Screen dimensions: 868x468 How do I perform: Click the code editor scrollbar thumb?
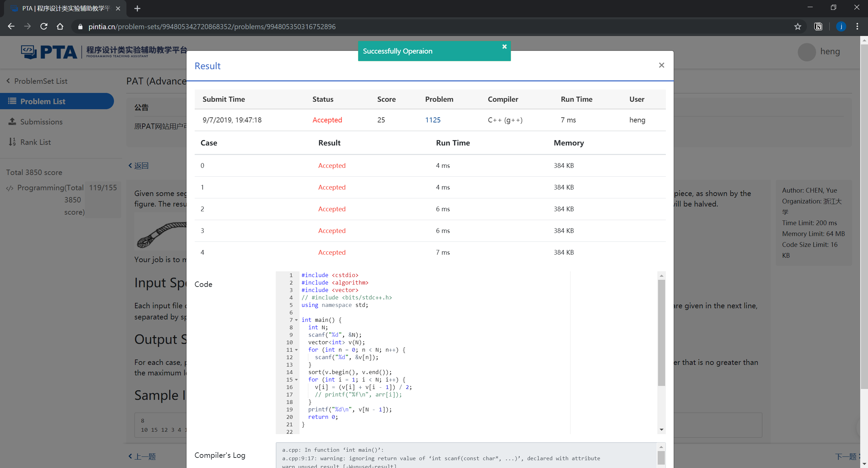(661, 333)
